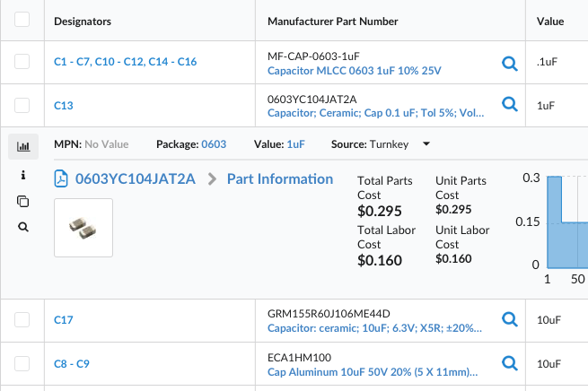Click the search icon next to GRM155R60J106ME44D
Screen dimensions: 588x391
click(x=509, y=320)
